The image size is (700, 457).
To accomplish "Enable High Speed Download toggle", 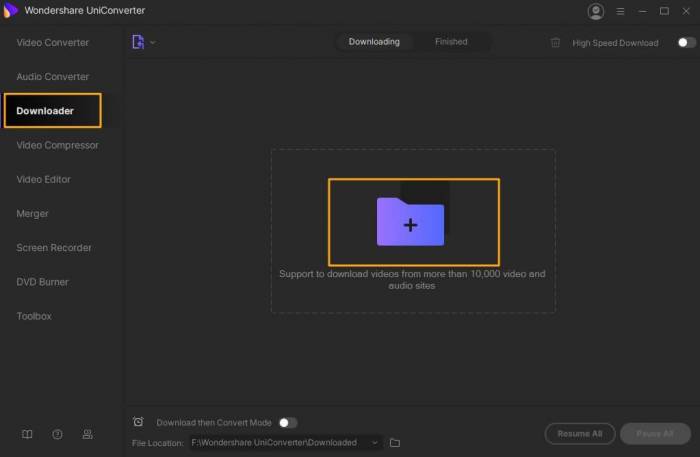I will pos(686,43).
